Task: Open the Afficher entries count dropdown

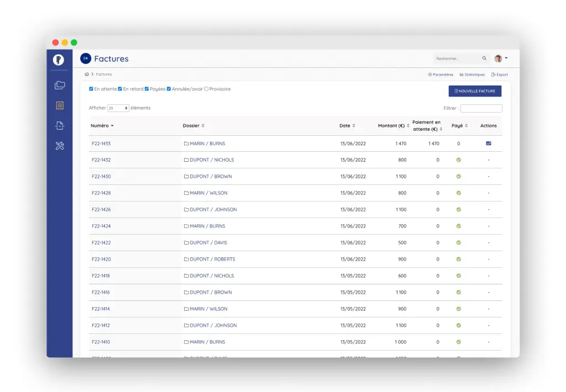Action: click(x=118, y=108)
